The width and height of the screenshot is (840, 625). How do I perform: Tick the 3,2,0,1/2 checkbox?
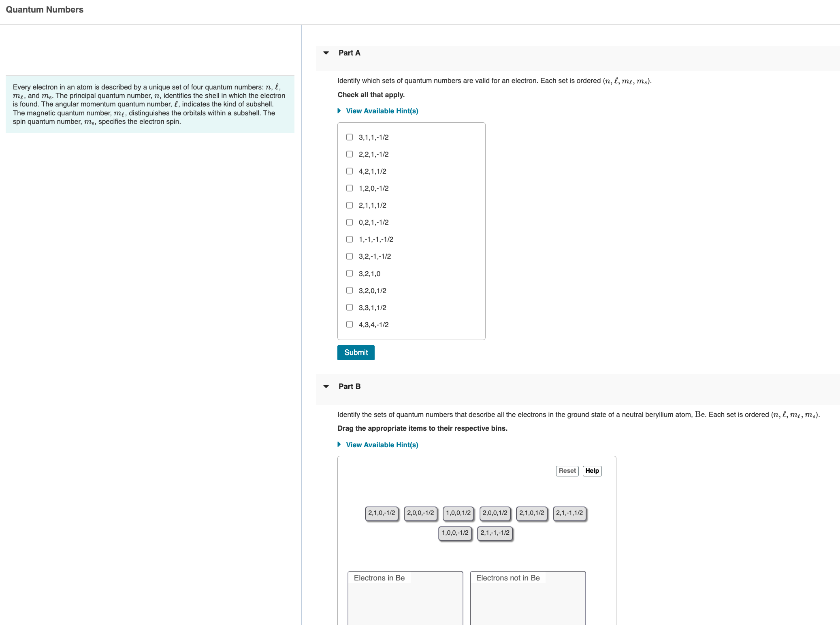coord(350,290)
